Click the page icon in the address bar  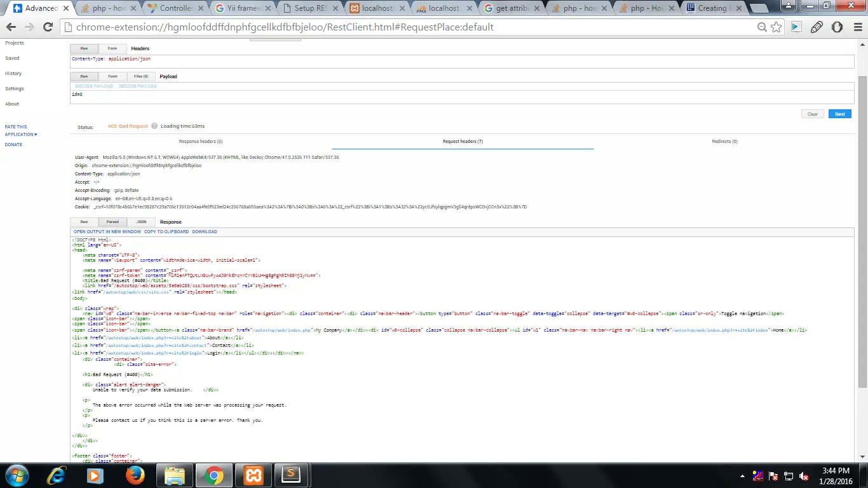[x=69, y=27]
